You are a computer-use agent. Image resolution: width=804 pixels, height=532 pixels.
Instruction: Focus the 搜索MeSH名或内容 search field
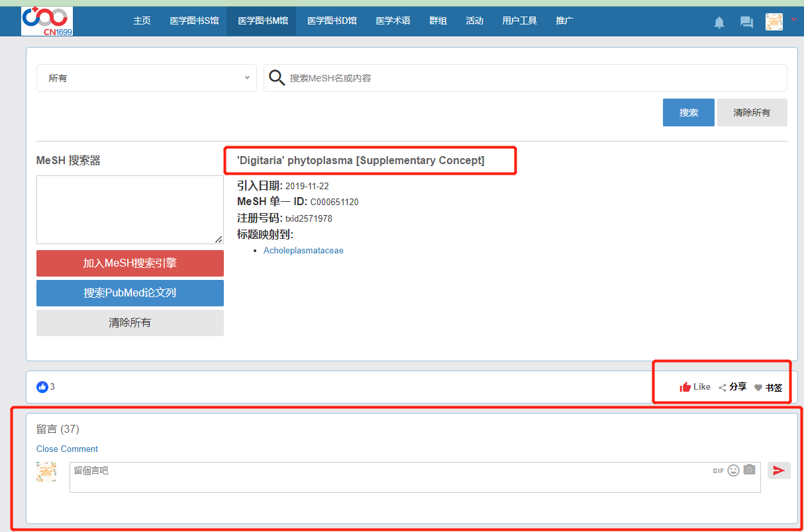pos(530,78)
